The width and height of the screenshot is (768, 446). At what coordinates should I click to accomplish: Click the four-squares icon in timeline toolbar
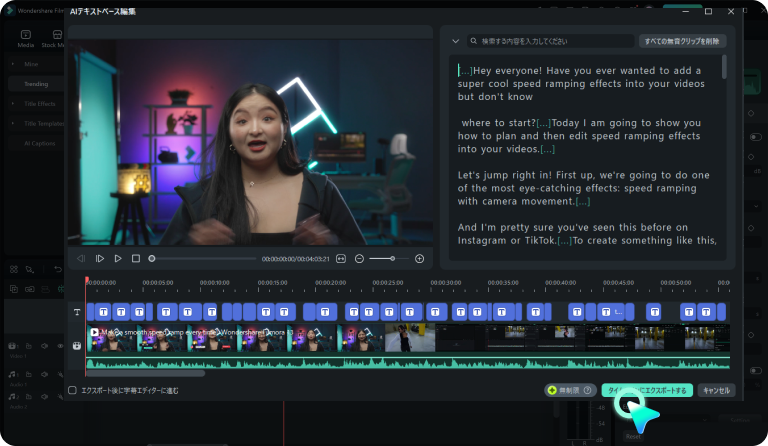pos(14,269)
